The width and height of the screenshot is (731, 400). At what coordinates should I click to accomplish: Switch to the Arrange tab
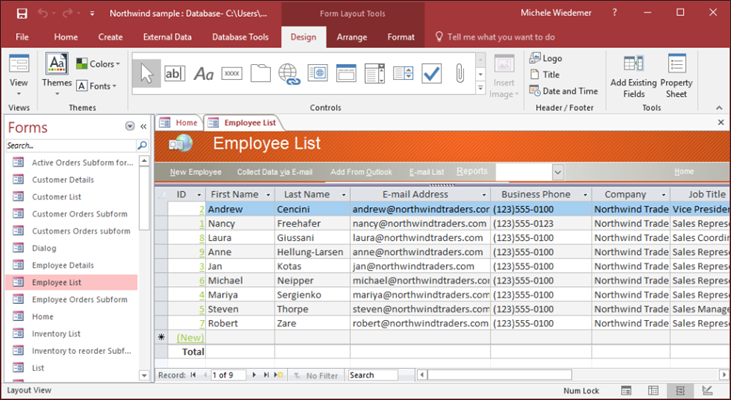[352, 37]
